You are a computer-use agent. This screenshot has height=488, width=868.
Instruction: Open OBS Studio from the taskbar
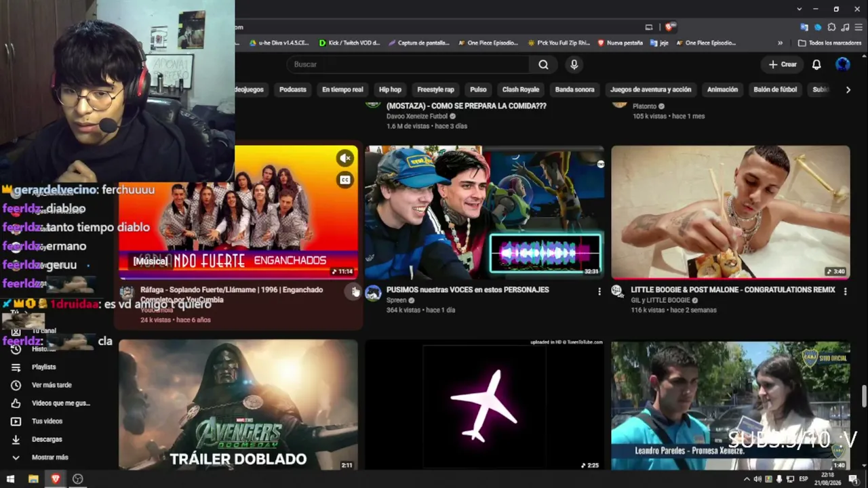point(77,479)
